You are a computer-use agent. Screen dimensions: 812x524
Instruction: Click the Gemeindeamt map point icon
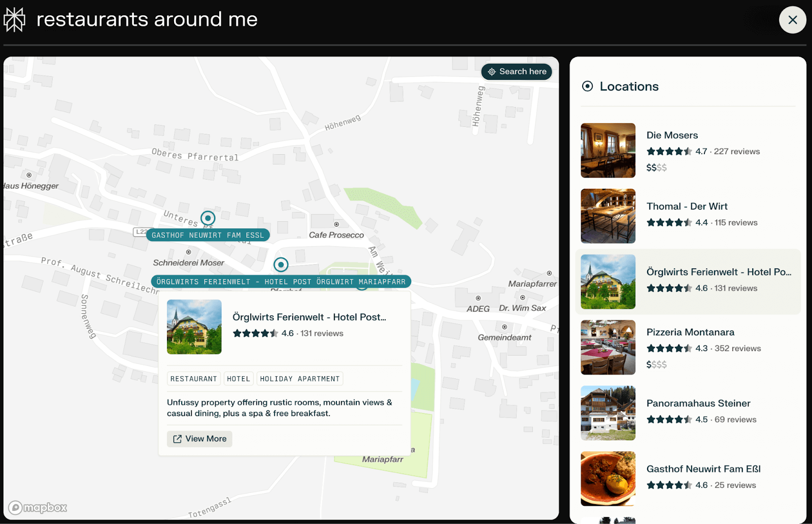coord(504,327)
